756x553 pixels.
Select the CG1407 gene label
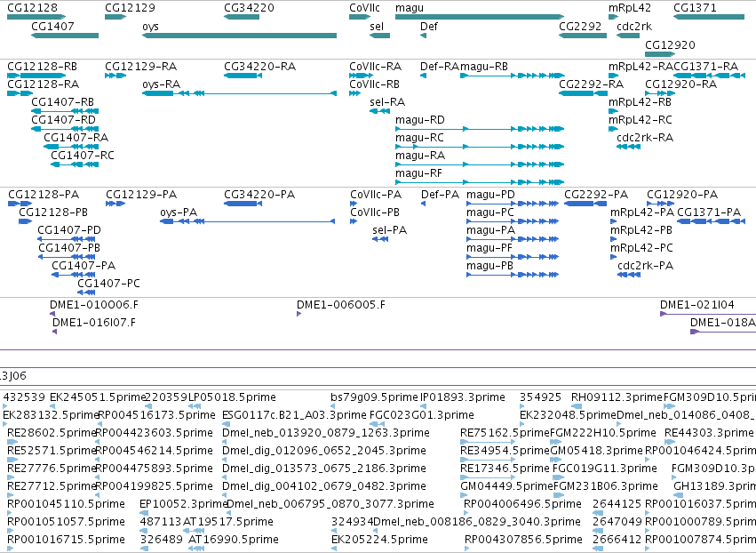(52, 26)
